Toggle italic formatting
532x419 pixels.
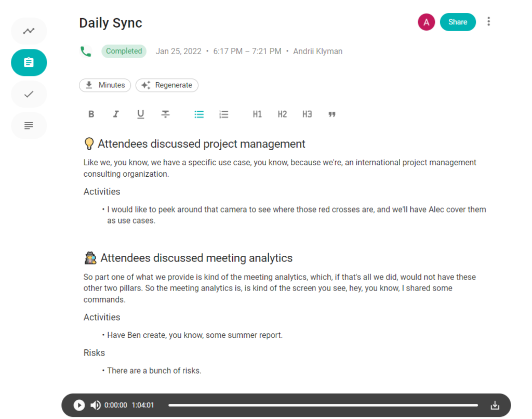tap(116, 114)
